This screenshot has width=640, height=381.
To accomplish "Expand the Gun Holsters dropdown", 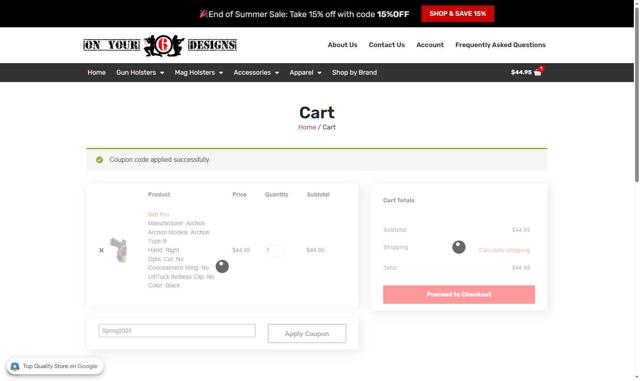I will point(140,72).
